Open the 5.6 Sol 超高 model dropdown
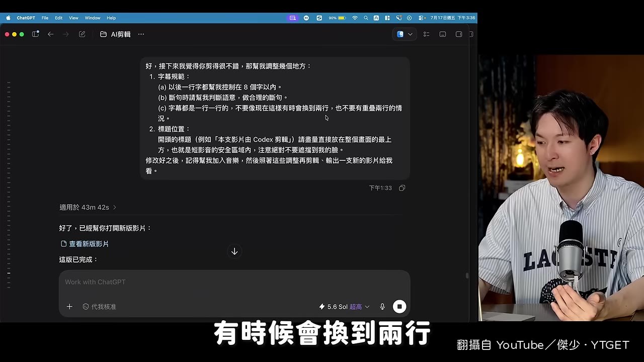This screenshot has width=644, height=362. click(344, 307)
